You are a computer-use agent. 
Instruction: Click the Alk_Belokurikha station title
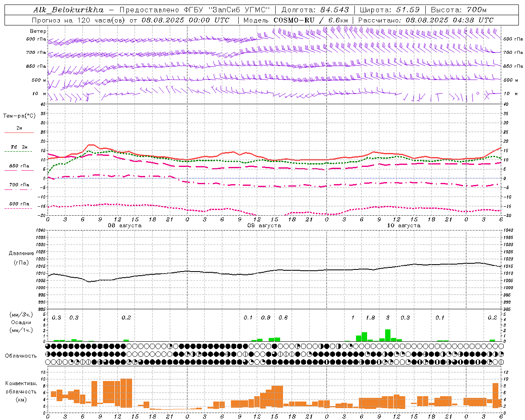click(68, 10)
